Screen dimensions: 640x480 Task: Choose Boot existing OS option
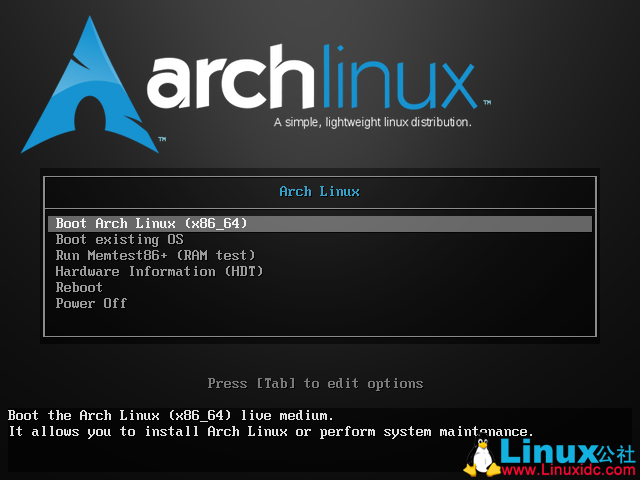pyautogui.click(x=120, y=240)
